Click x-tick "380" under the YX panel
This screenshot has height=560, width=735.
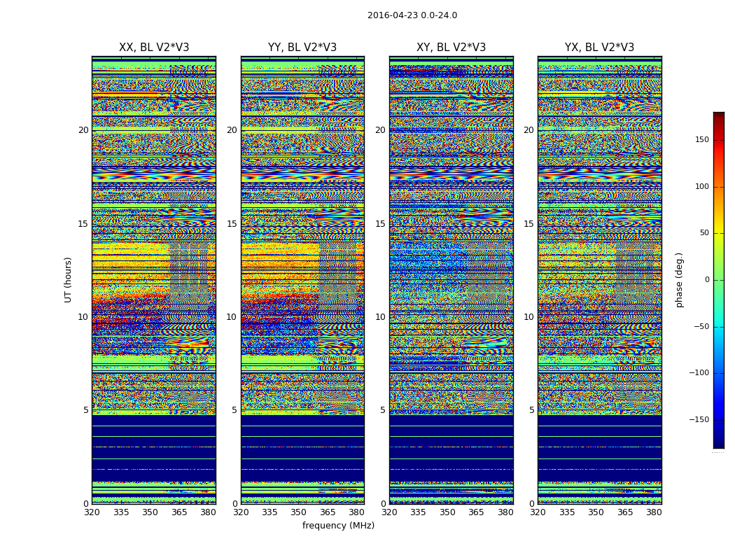click(654, 512)
